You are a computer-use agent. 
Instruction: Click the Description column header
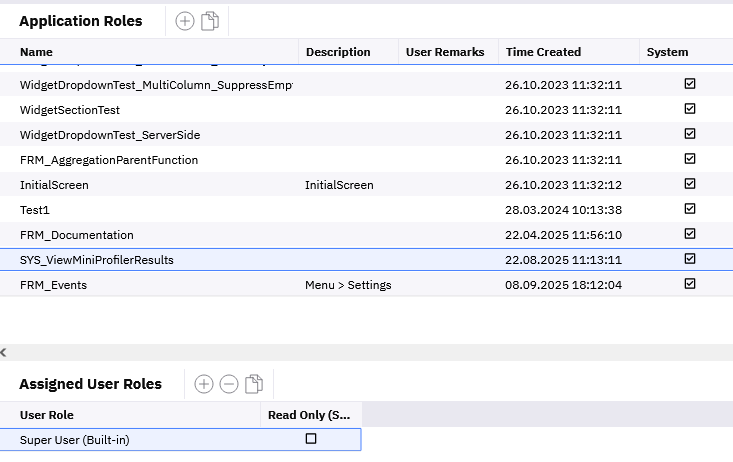pyautogui.click(x=338, y=52)
